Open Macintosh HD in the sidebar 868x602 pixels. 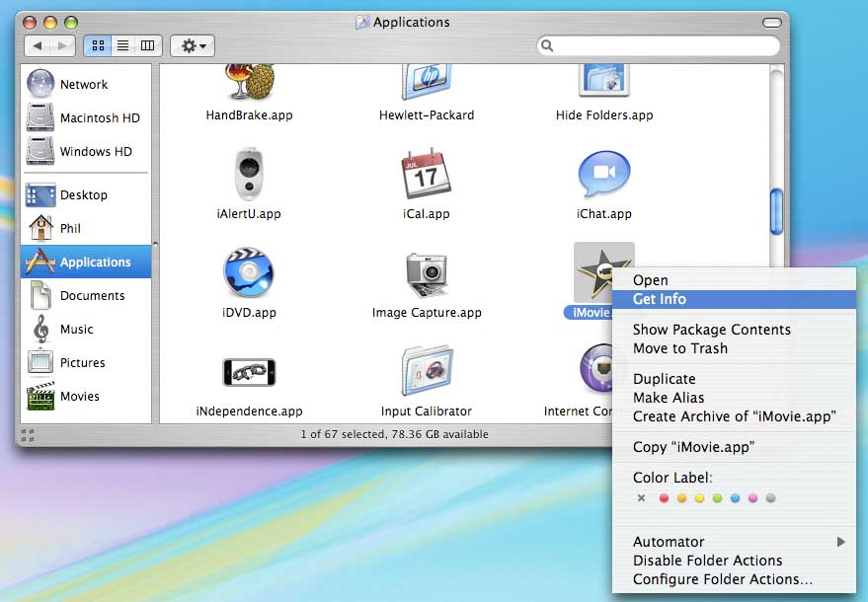tap(86, 117)
